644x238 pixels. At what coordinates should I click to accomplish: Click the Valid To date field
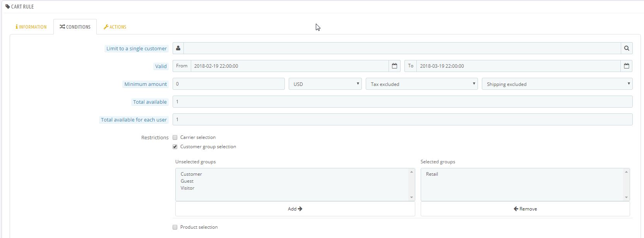click(519, 66)
